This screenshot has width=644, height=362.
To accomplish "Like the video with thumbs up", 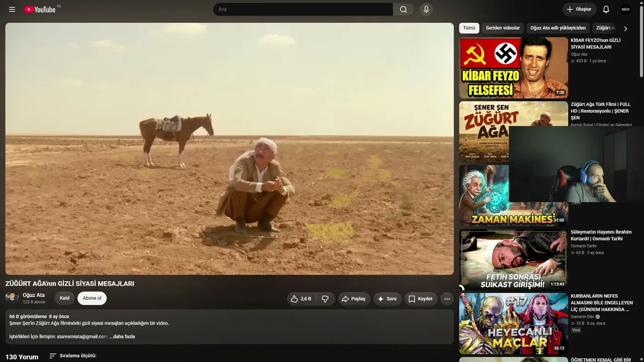I will (x=301, y=299).
